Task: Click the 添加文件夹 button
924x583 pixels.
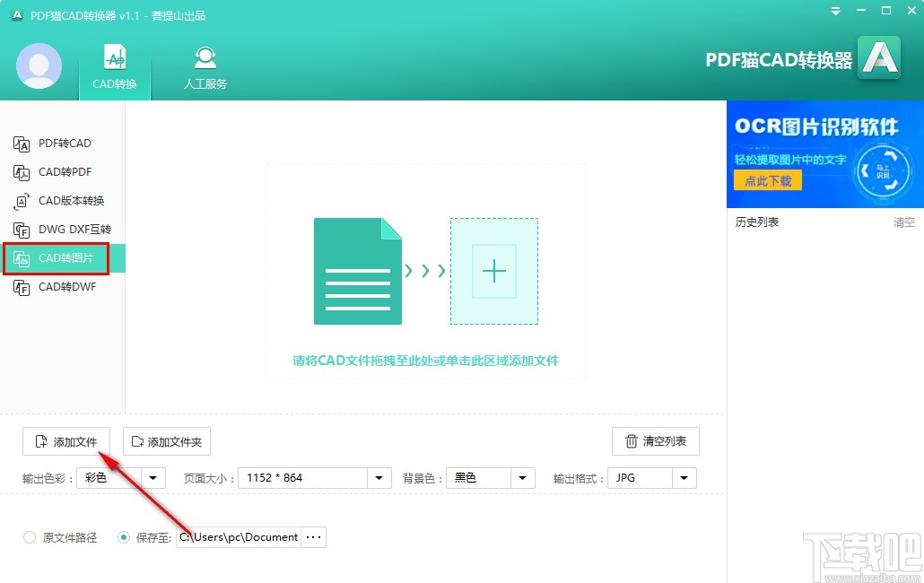Action: click(x=167, y=441)
